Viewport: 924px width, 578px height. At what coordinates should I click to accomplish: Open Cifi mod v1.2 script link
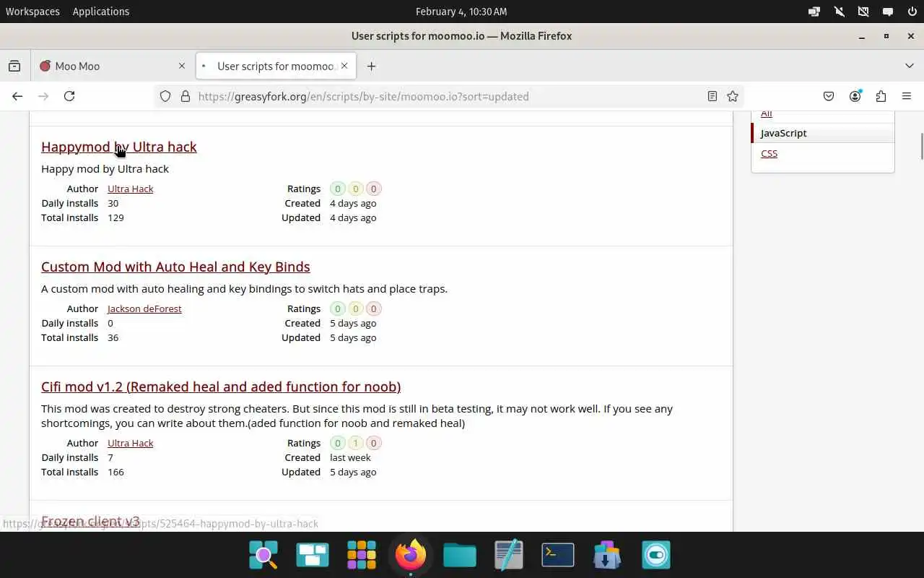pyautogui.click(x=221, y=387)
